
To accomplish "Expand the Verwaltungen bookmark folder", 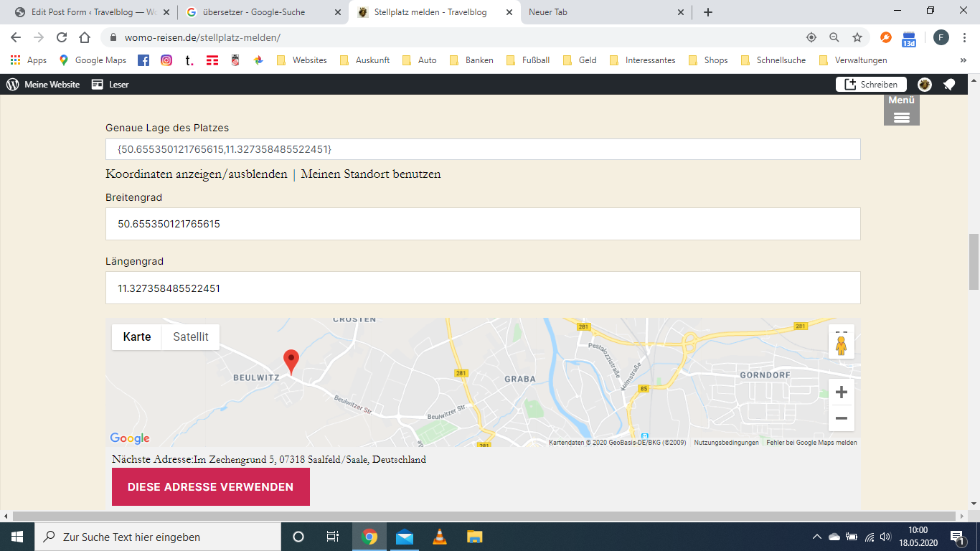I will click(853, 60).
